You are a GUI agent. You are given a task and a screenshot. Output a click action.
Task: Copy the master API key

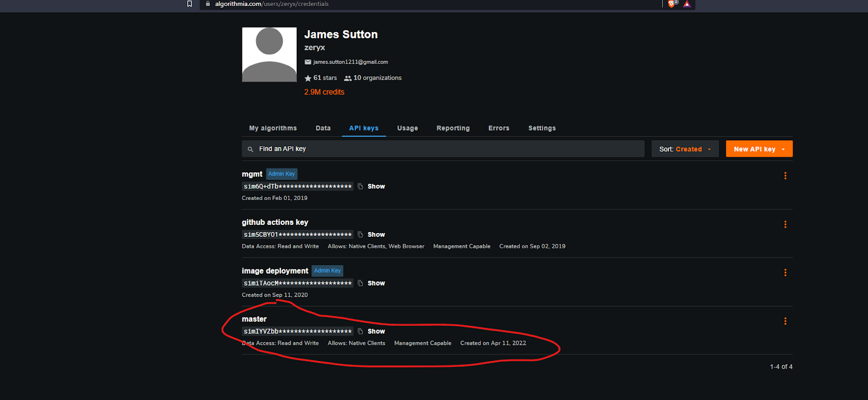click(x=360, y=331)
